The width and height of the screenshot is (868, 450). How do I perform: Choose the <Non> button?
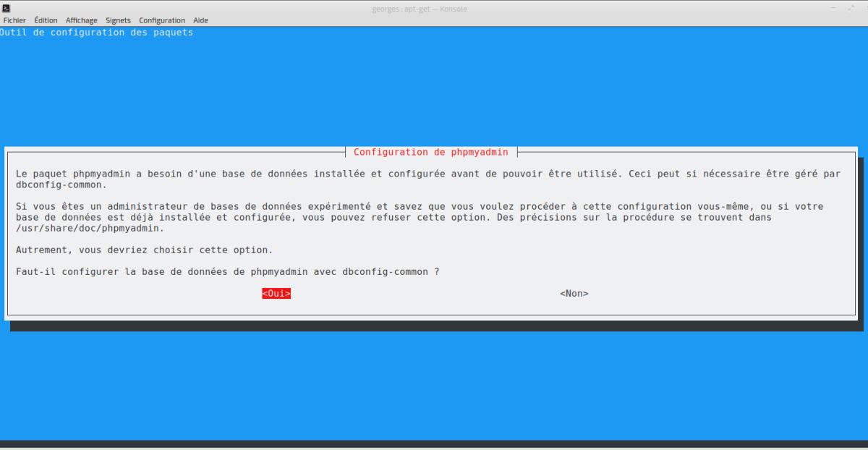574,294
